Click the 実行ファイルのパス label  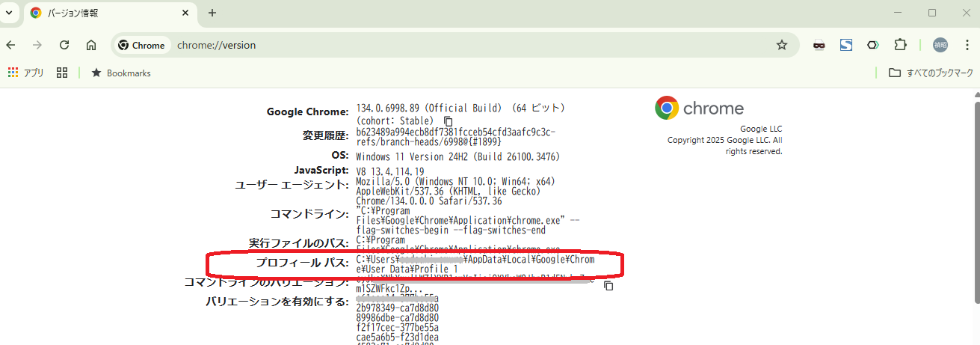tap(299, 243)
